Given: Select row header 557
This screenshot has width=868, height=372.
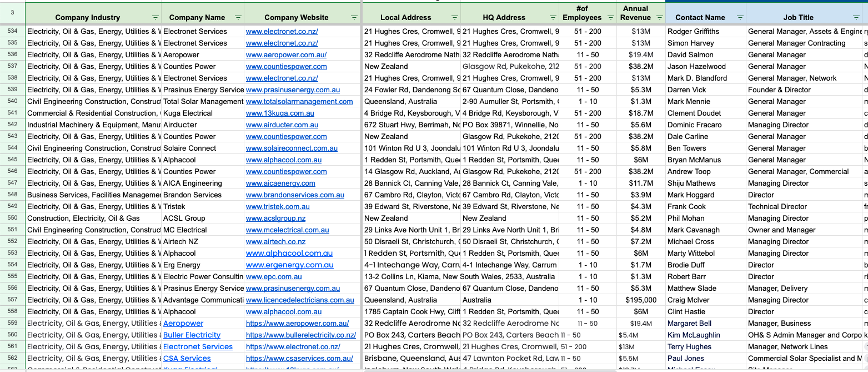Looking at the screenshot, I should coord(12,300).
